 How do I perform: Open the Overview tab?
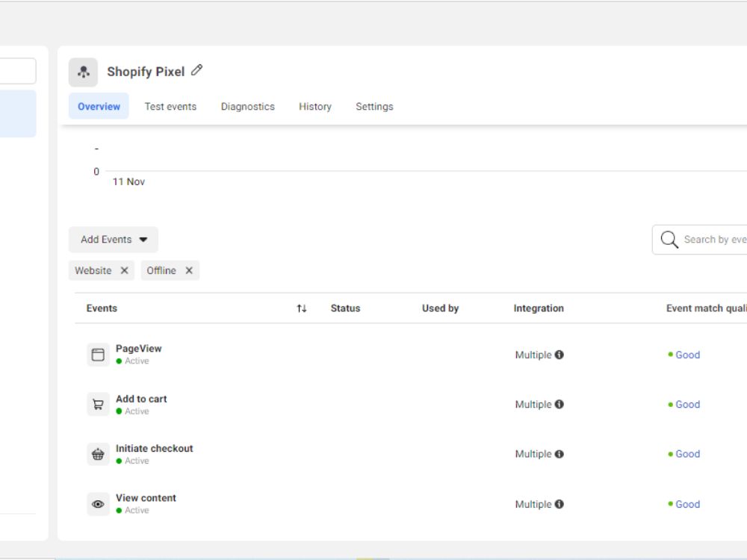99,106
